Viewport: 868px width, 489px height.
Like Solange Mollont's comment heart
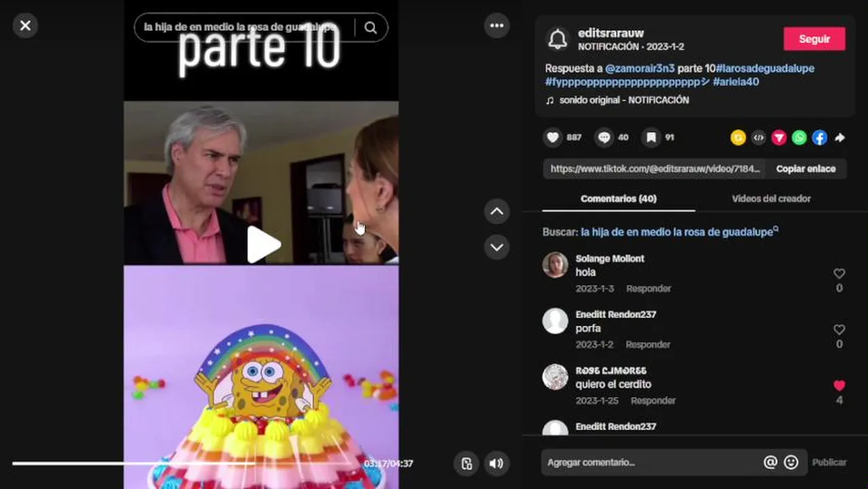839,274
